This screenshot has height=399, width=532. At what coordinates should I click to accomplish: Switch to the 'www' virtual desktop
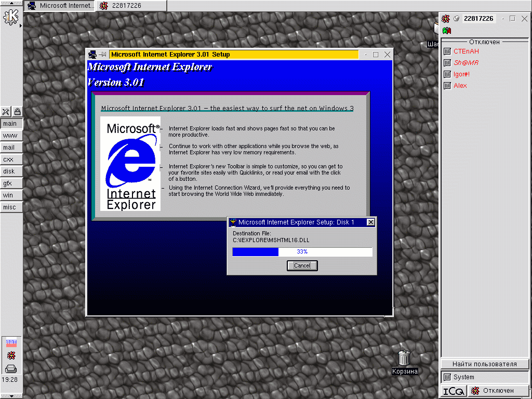point(11,136)
